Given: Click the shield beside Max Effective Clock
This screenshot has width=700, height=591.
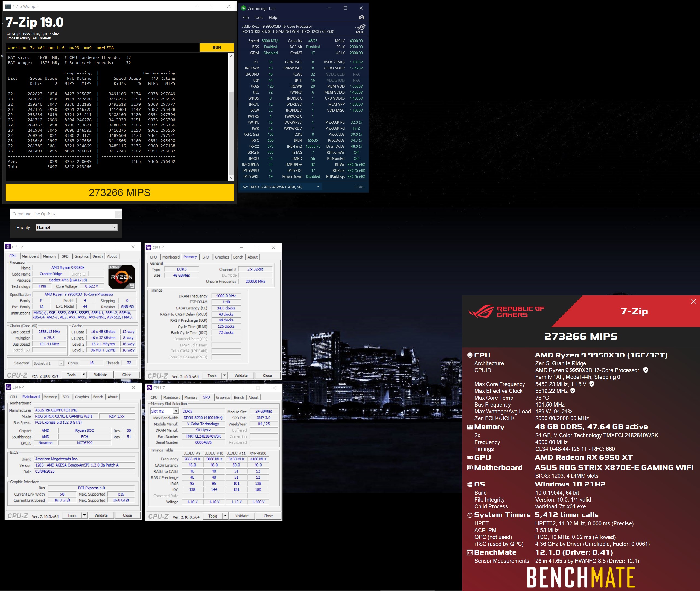Looking at the screenshot, I should click(x=573, y=391).
